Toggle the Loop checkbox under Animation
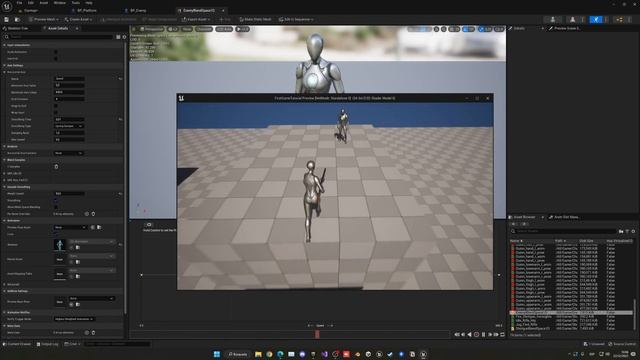 click(56, 234)
